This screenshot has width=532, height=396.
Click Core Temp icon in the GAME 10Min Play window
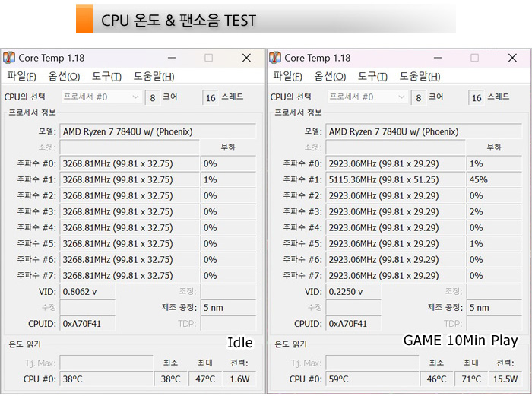coord(275,58)
